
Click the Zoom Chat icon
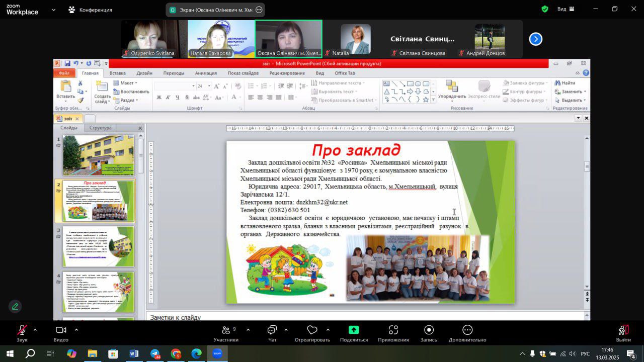coord(272,330)
